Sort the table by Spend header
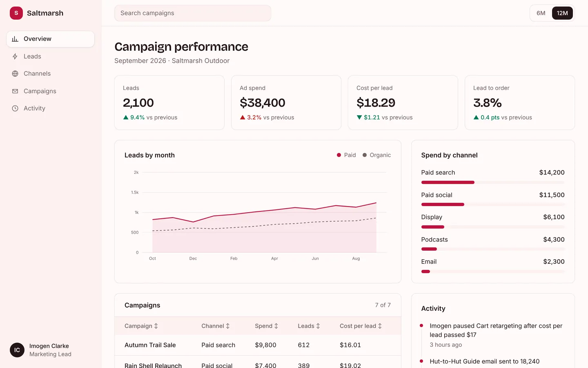 pyautogui.click(x=267, y=326)
